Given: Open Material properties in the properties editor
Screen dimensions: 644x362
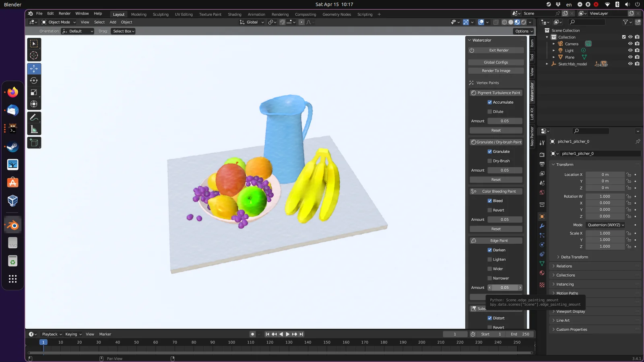Looking at the screenshot, I should coord(542,272).
